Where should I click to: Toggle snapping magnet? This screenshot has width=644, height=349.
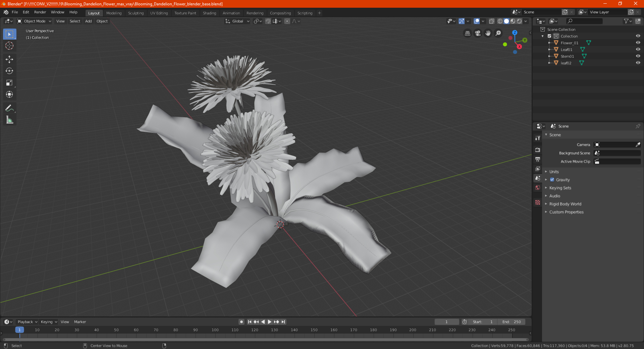click(x=268, y=21)
